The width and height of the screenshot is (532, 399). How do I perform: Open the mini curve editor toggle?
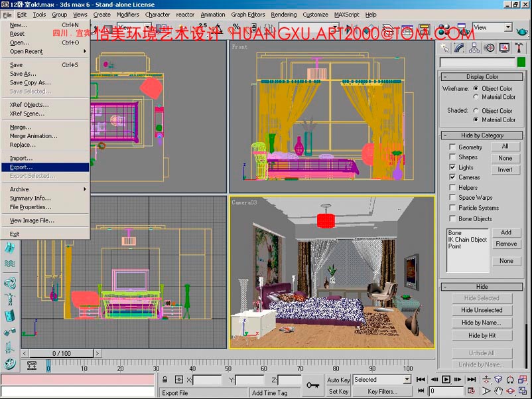click(x=32, y=365)
